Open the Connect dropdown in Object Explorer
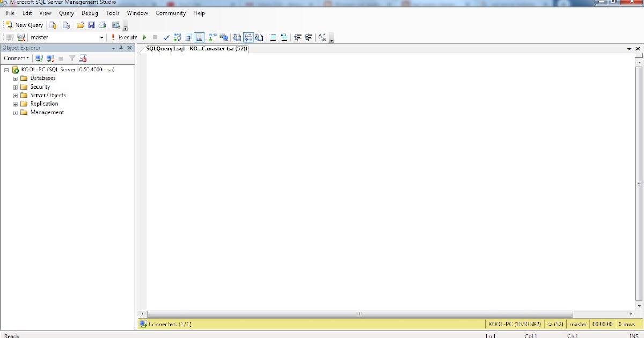 [x=16, y=58]
